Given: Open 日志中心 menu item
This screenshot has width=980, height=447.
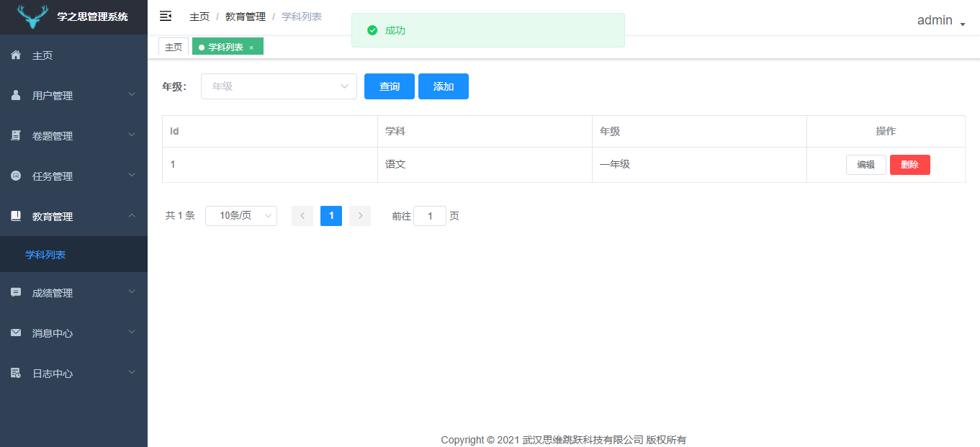Looking at the screenshot, I should 73,374.
